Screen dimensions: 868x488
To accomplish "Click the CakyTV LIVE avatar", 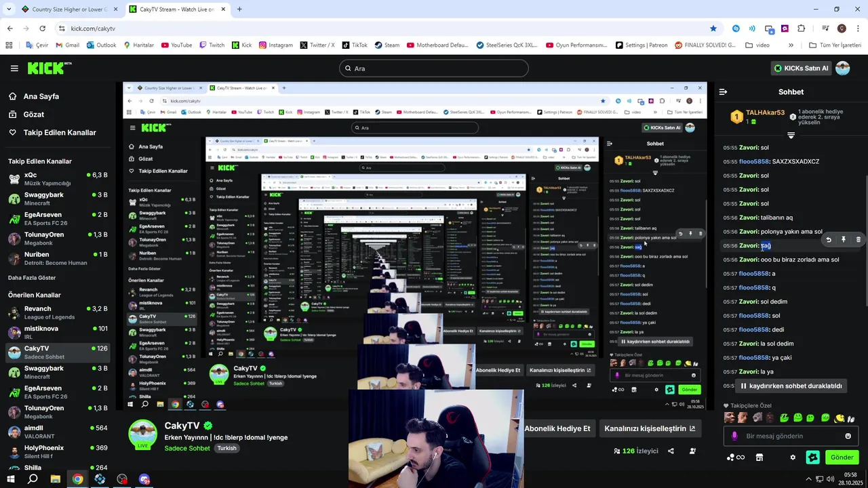I will [x=143, y=434].
